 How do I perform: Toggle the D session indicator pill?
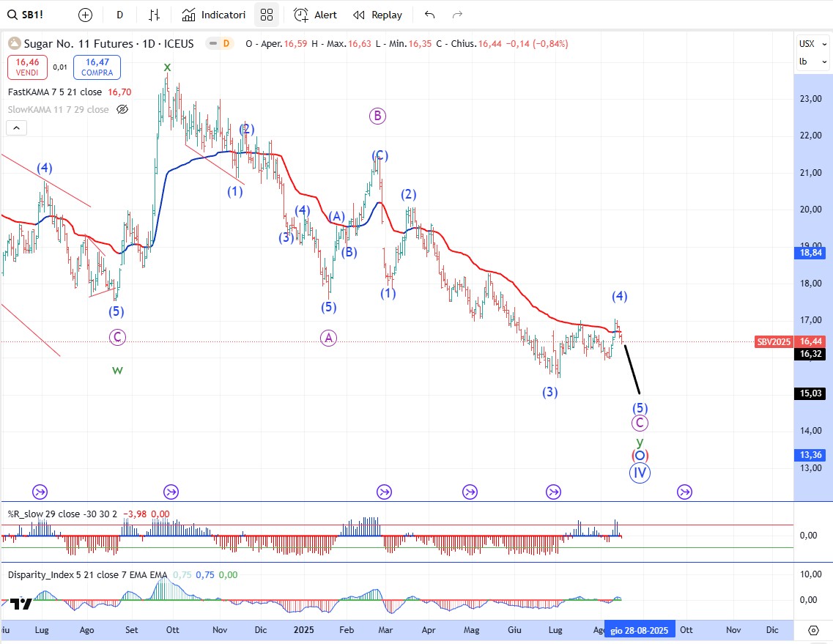pyautogui.click(x=219, y=44)
